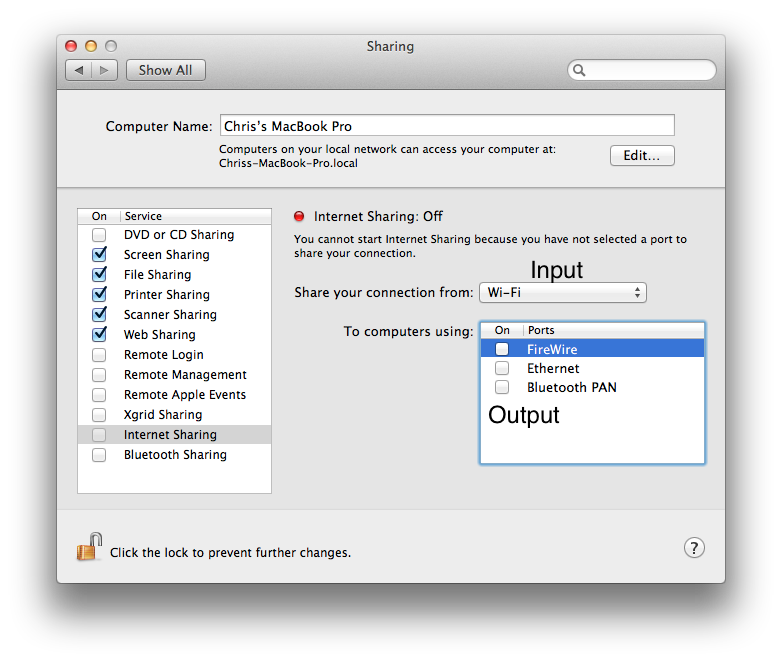Select Bluetooth Sharing row label
The image size is (782, 662).
click(x=175, y=454)
